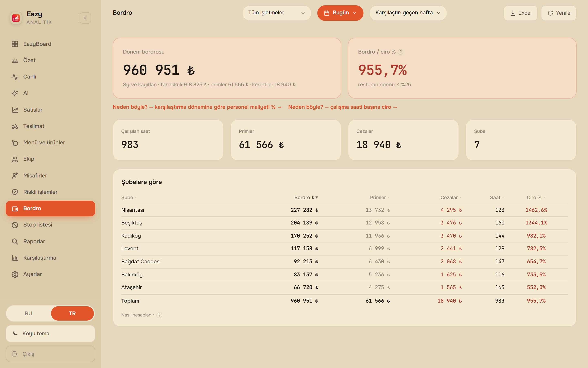Click the Bağdat Caddesi branch name
This screenshot has width=588, height=368.
141,262
